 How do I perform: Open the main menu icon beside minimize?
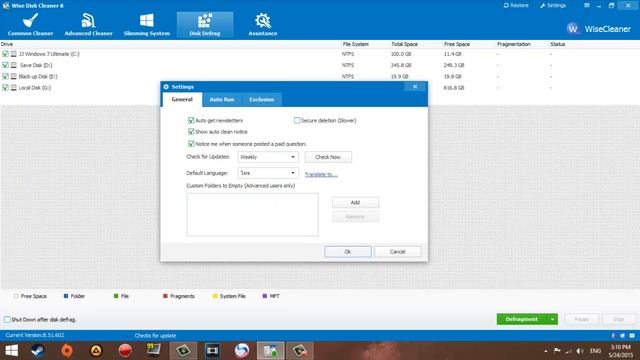pos(587,5)
